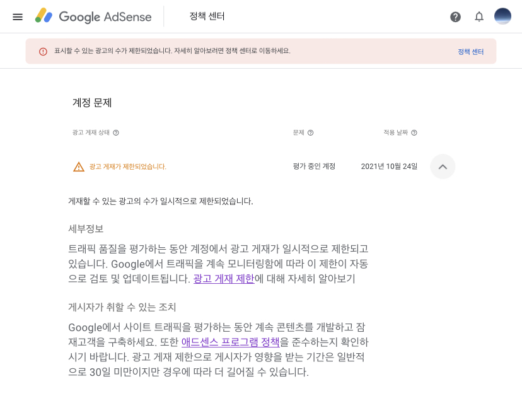The image size is (522, 420).
Task: Click the 적용 날짜 column header label
Action: (x=395, y=132)
